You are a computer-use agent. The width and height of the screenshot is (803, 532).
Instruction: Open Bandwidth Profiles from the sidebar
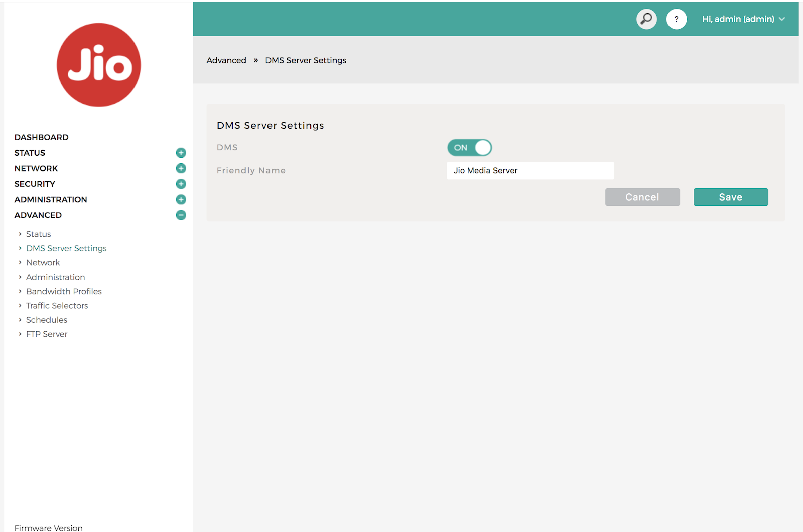tap(64, 291)
